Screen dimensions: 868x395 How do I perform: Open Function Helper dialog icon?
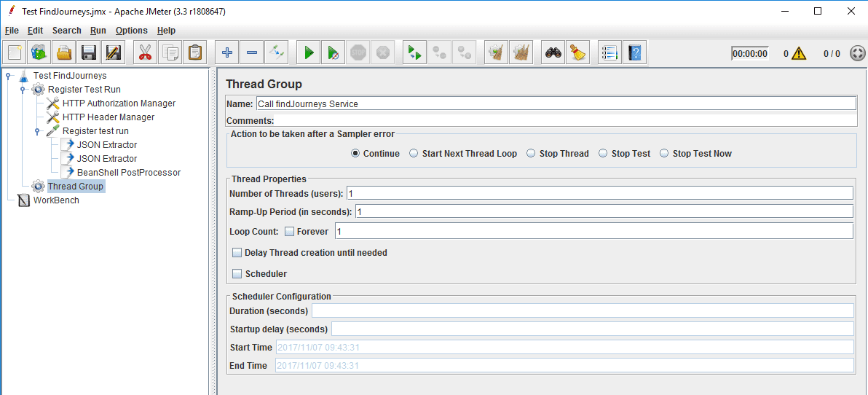[x=609, y=53]
